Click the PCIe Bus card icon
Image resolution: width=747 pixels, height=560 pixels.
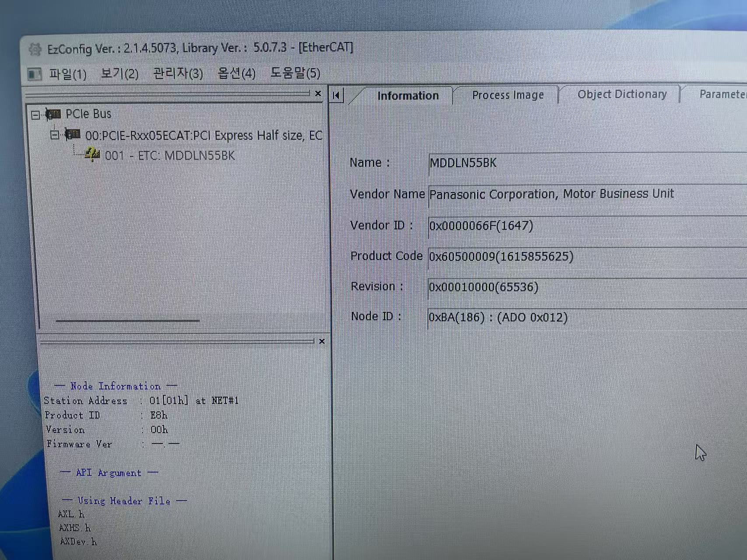53,115
